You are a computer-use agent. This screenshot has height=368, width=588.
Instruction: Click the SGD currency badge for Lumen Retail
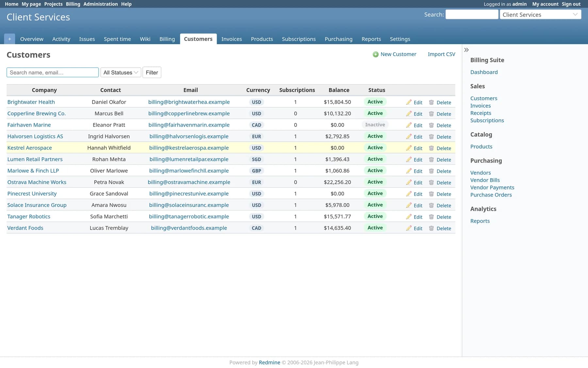[x=256, y=159]
